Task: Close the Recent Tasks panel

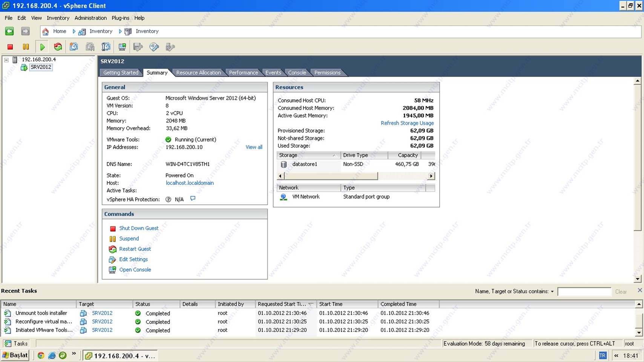Action: tap(639, 290)
